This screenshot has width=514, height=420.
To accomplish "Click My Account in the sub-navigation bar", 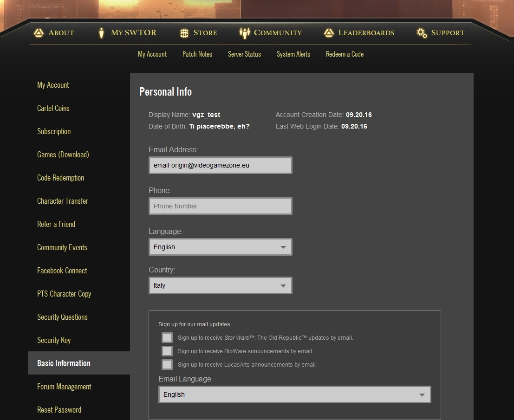I will [152, 54].
